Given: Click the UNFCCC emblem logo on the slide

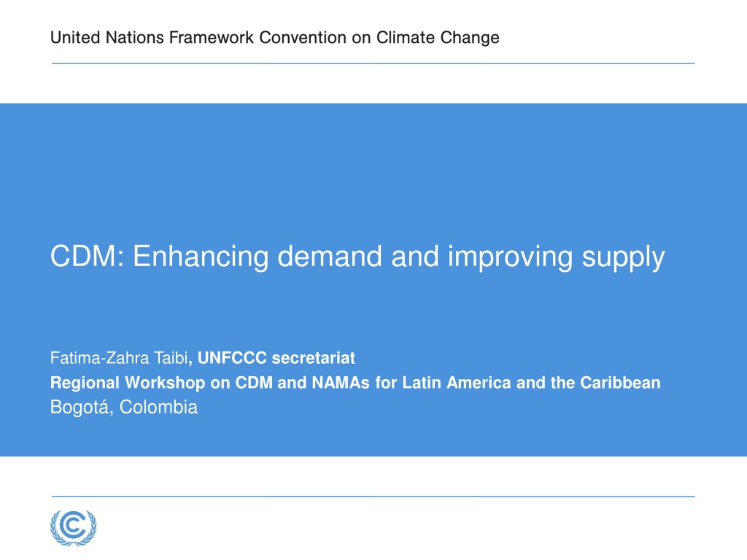Looking at the screenshot, I should point(74,528).
